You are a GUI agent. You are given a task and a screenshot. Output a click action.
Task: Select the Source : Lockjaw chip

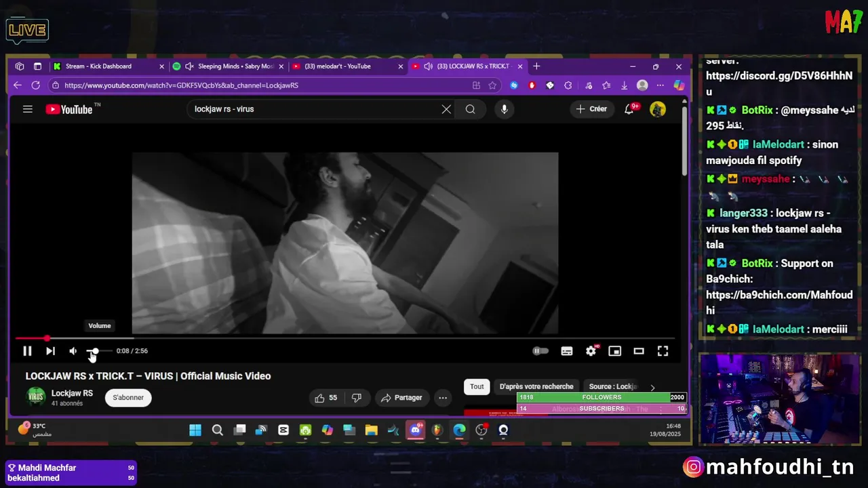[612, 387]
